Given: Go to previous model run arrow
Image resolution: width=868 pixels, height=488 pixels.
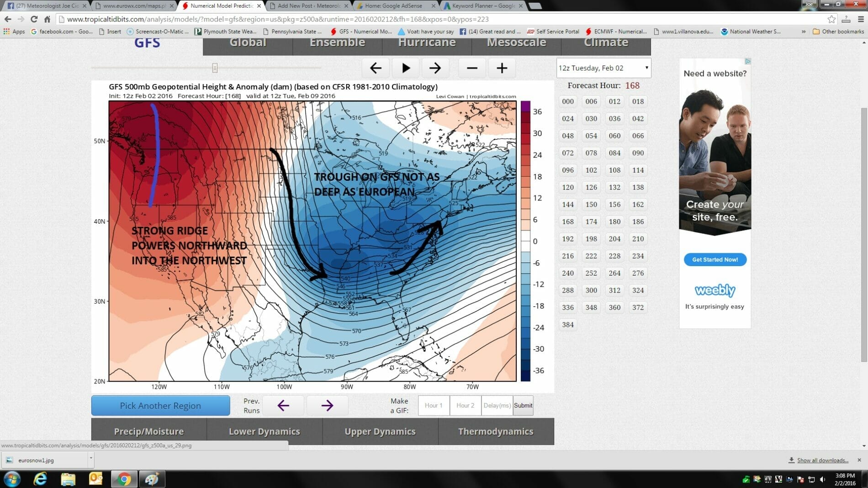Looking at the screenshot, I should point(283,405).
